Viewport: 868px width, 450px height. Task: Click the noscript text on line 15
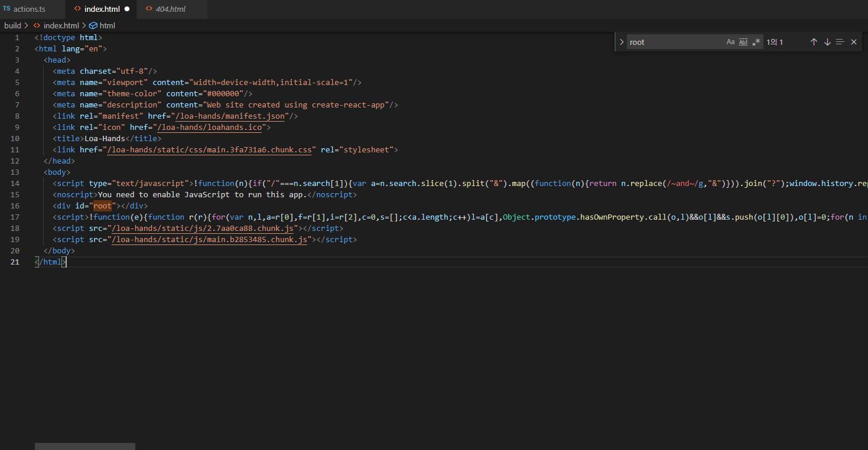click(202, 195)
